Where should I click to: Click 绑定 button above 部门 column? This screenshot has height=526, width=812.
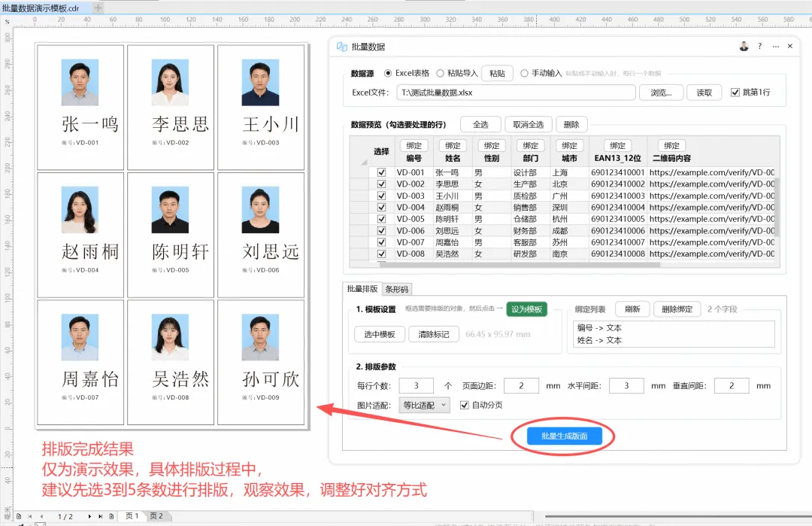pos(530,146)
